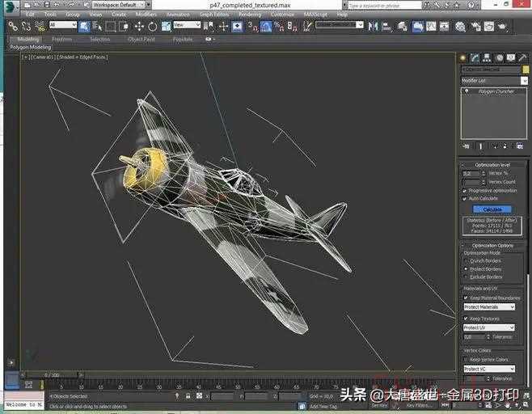Toggle the Progressive optimization checkbox
Image resolution: width=532 pixels, height=414 pixels.
coord(464,191)
